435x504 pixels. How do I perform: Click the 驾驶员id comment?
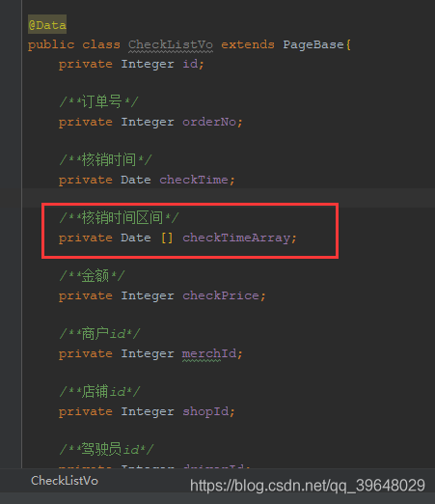coord(106,449)
